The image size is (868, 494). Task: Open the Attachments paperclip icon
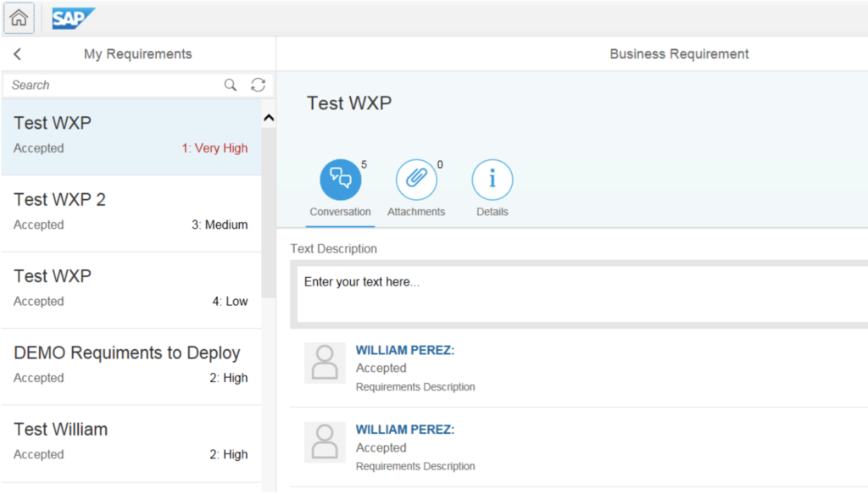[415, 179]
